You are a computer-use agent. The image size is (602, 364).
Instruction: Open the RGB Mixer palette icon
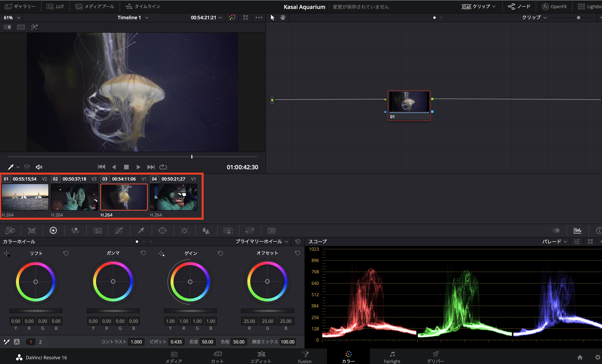[75, 231]
